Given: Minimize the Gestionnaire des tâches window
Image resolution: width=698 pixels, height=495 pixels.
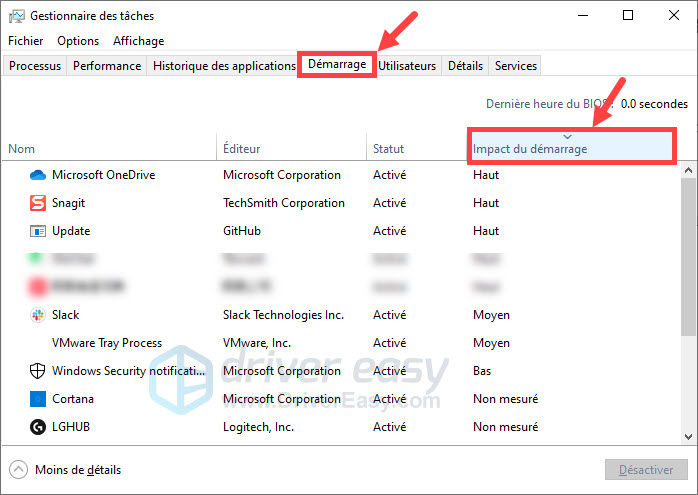Looking at the screenshot, I should tap(583, 16).
